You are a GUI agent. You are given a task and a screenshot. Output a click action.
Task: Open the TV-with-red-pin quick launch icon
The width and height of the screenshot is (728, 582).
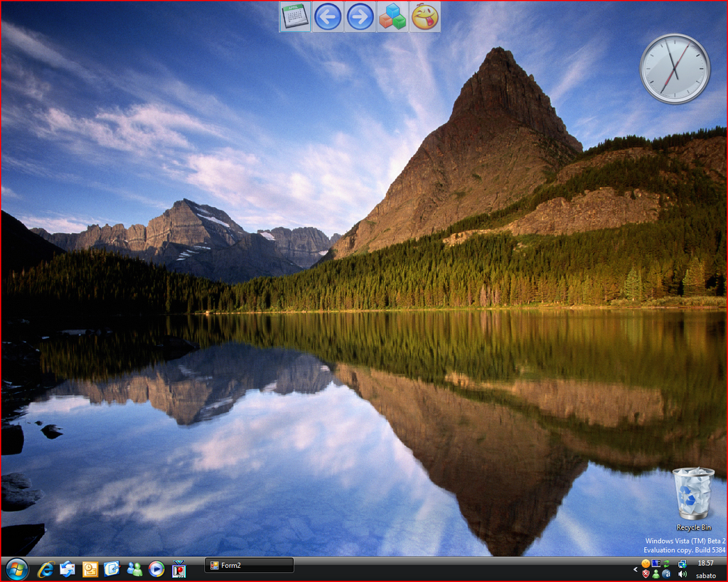click(178, 569)
